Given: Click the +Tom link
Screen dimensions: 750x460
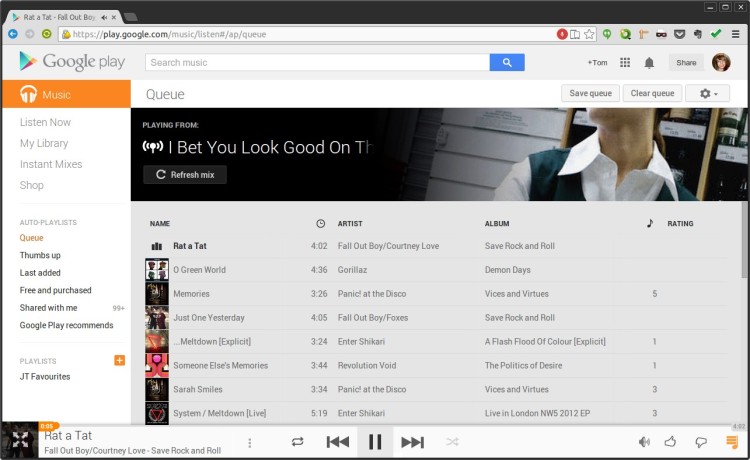Looking at the screenshot, I should pos(597,63).
